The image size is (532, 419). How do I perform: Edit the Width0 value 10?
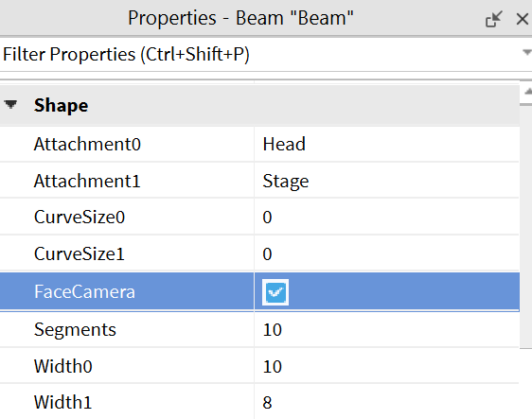point(387,366)
